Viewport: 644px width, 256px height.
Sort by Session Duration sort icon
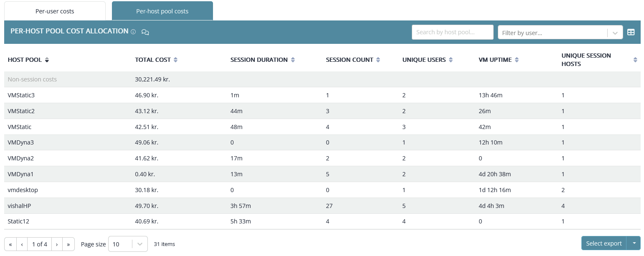293,60
